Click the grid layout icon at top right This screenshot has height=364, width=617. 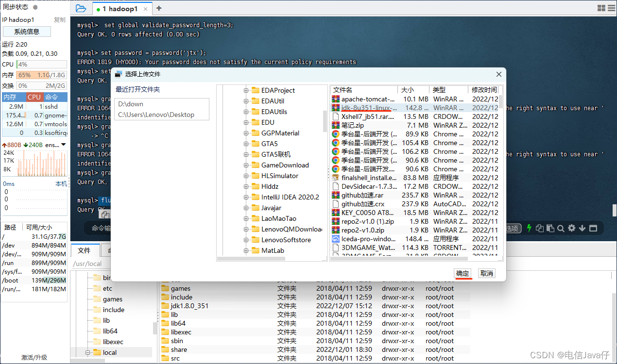(x=601, y=8)
